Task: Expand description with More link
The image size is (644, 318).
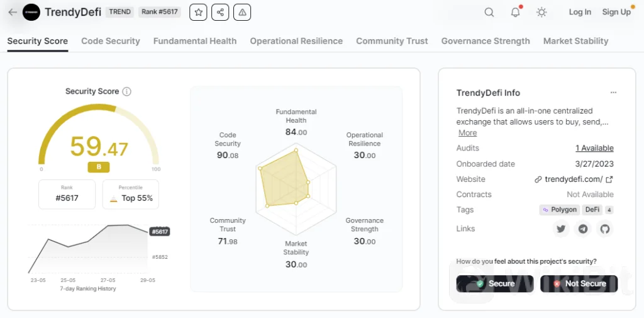Action: 467,133
